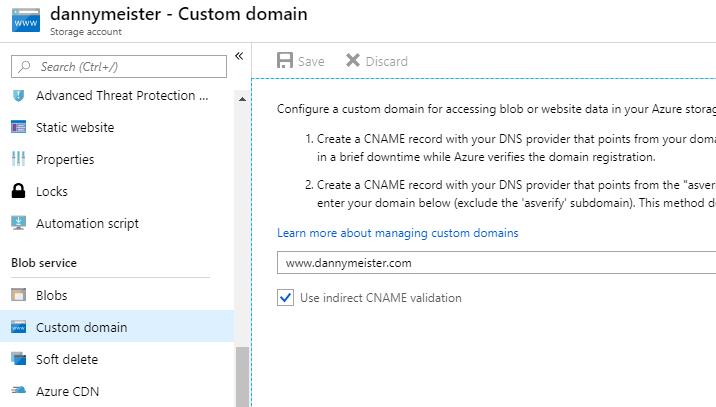Click the Blobs container icon
The height and width of the screenshot is (407, 716).
coord(18,295)
